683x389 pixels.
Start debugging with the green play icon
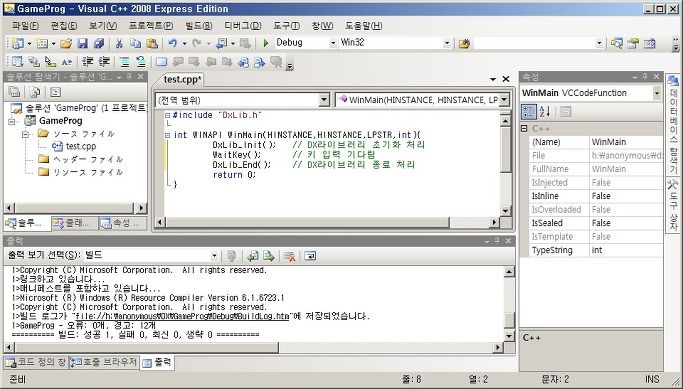(x=266, y=43)
